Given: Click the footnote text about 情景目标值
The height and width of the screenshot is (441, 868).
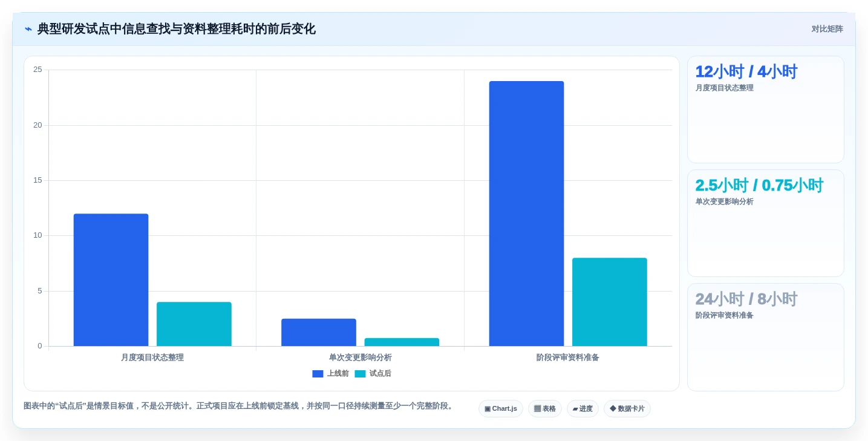Looking at the screenshot, I should pyautogui.click(x=240, y=406).
